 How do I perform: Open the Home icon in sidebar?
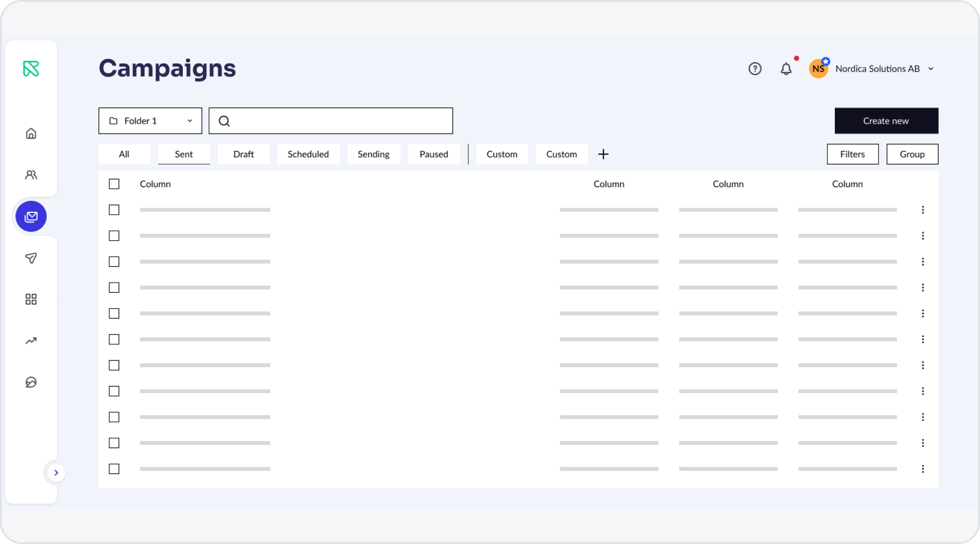(x=31, y=134)
